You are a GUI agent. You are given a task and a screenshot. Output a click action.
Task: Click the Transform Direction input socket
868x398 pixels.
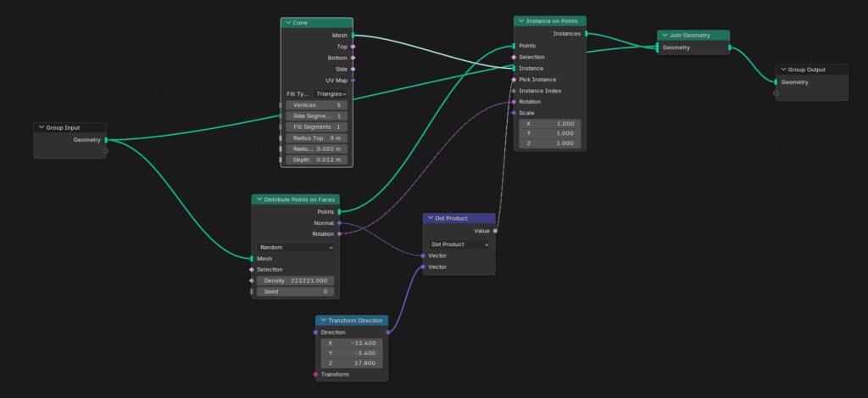pos(315,332)
